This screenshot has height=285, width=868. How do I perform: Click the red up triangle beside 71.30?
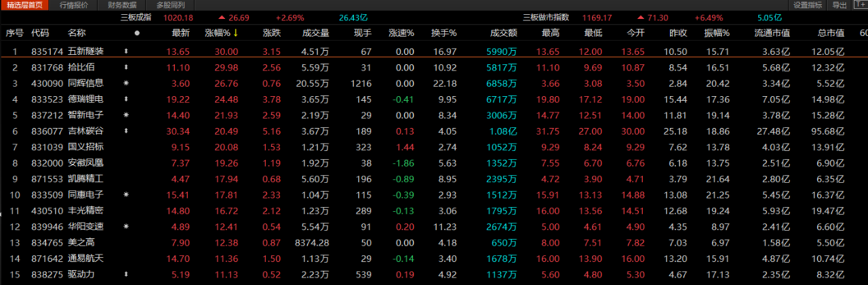pyautogui.click(x=641, y=18)
